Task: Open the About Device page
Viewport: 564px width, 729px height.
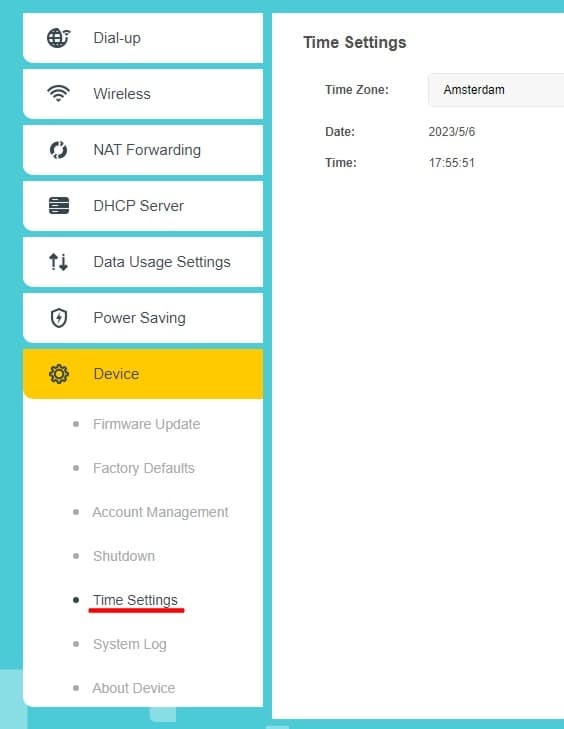Action: click(134, 688)
